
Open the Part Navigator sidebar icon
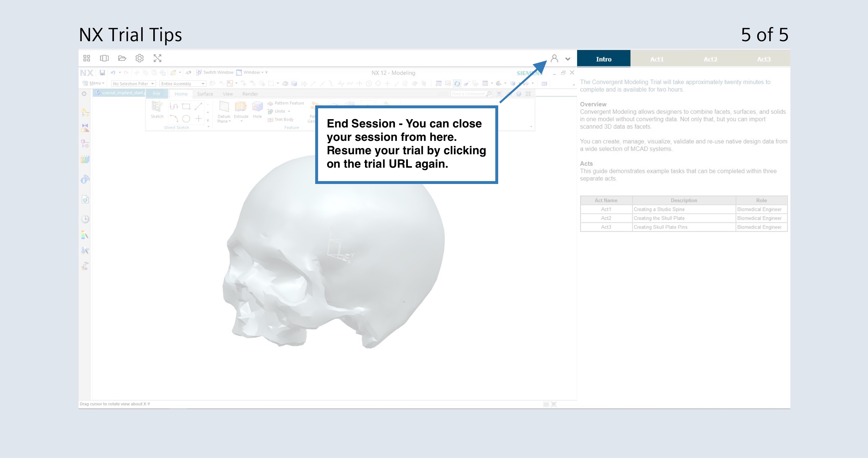pos(85,144)
